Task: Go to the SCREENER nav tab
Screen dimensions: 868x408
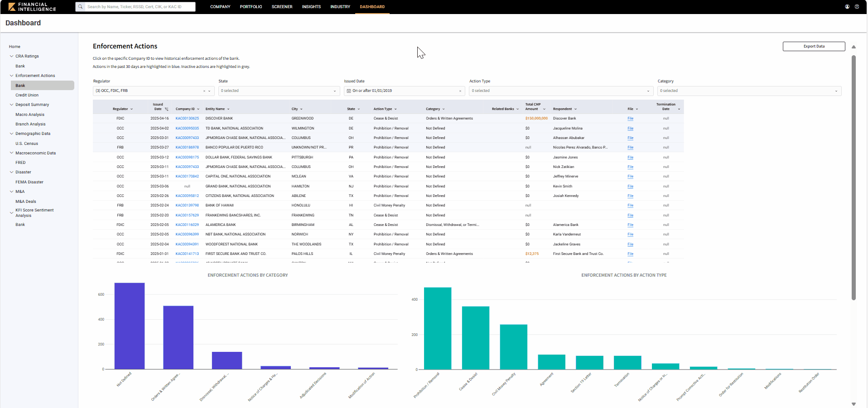Action: [282, 7]
